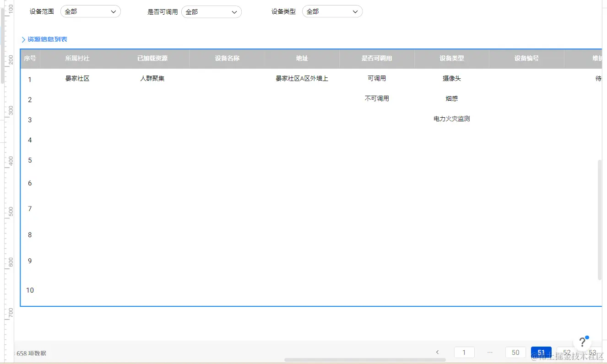Go to previous page arrow
This screenshot has height=364, width=607.
438,352
